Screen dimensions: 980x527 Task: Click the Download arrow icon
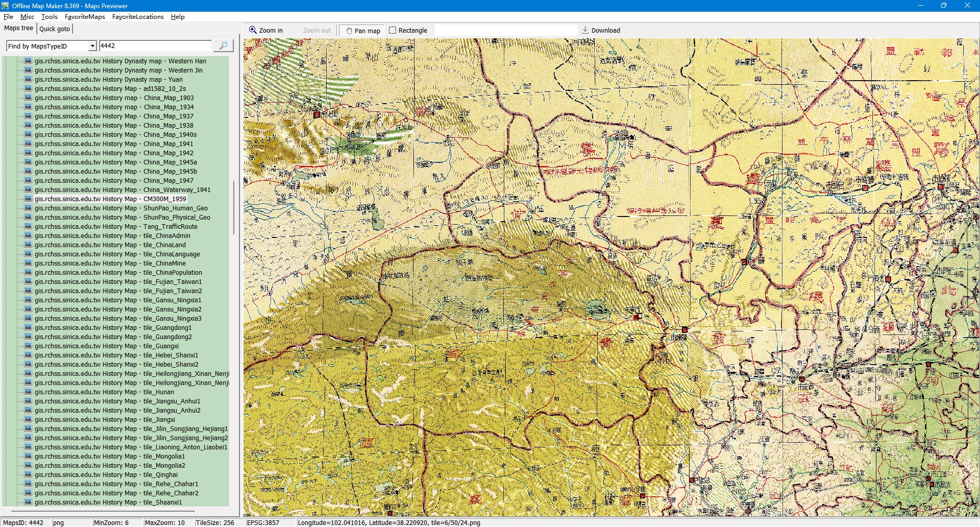coord(585,30)
